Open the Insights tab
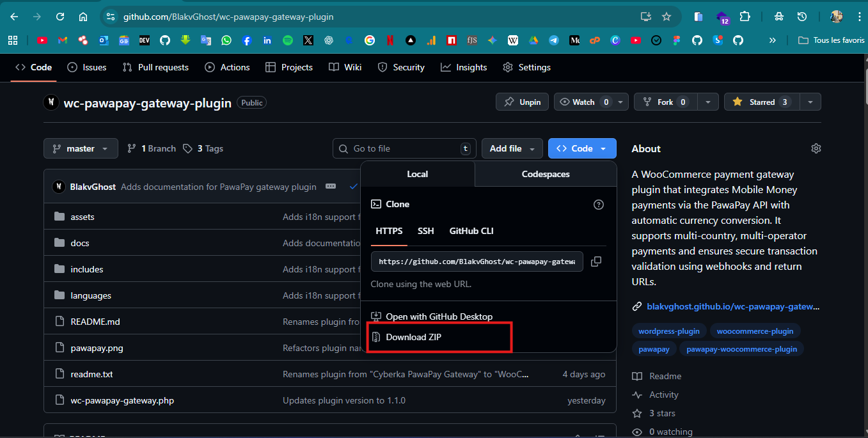Image resolution: width=868 pixels, height=438 pixels. point(464,67)
